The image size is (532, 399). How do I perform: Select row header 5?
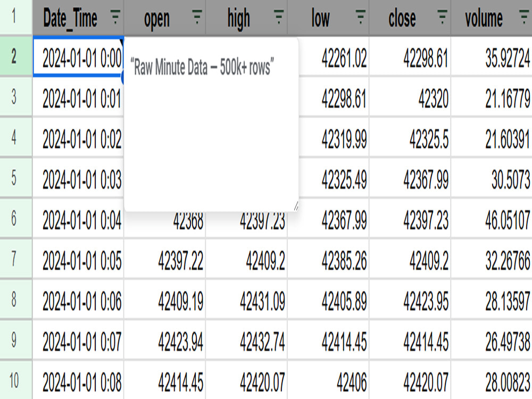(x=16, y=178)
